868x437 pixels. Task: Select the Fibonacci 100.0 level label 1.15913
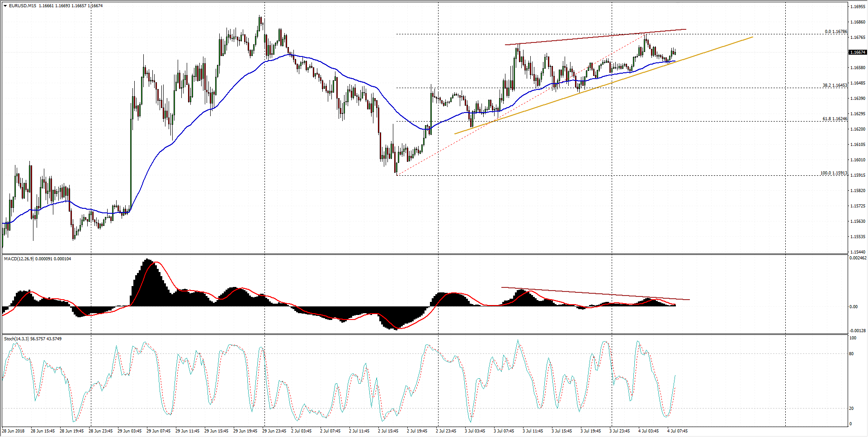pos(833,173)
